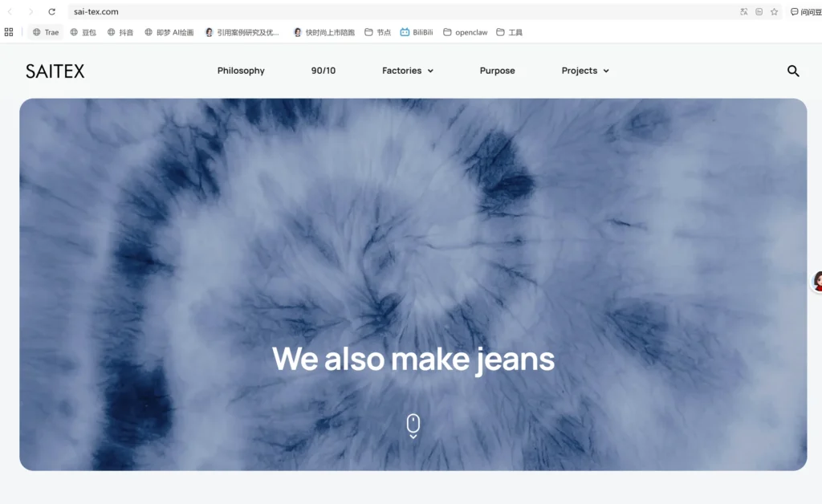Image resolution: width=822 pixels, height=504 pixels.
Task: Expand the Projects dropdown menu
Action: 584,71
